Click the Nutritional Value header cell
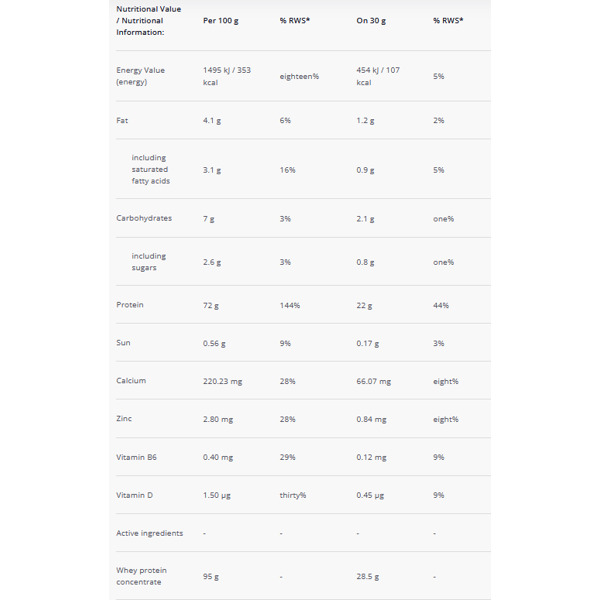Screen dimensions: 600x600 click(149, 20)
